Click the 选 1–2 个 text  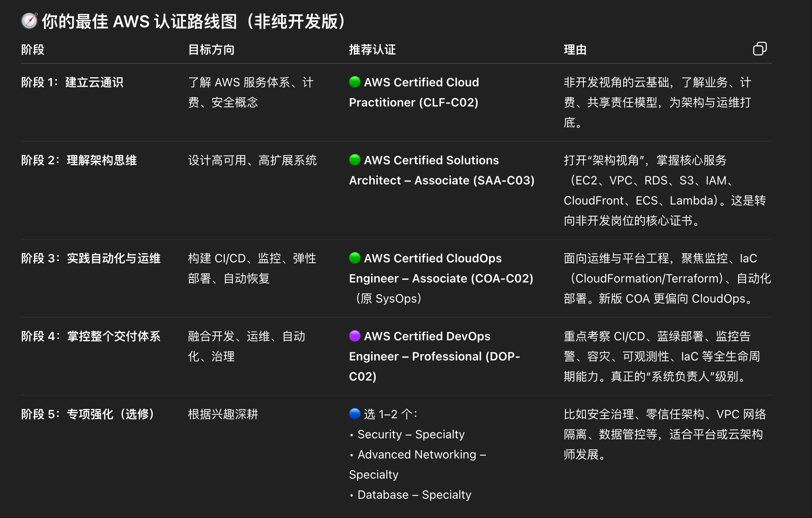[390, 414]
